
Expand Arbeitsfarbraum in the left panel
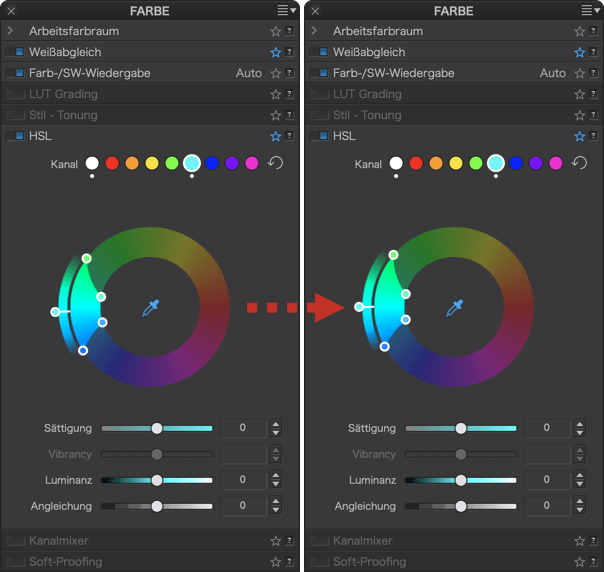click(x=10, y=31)
